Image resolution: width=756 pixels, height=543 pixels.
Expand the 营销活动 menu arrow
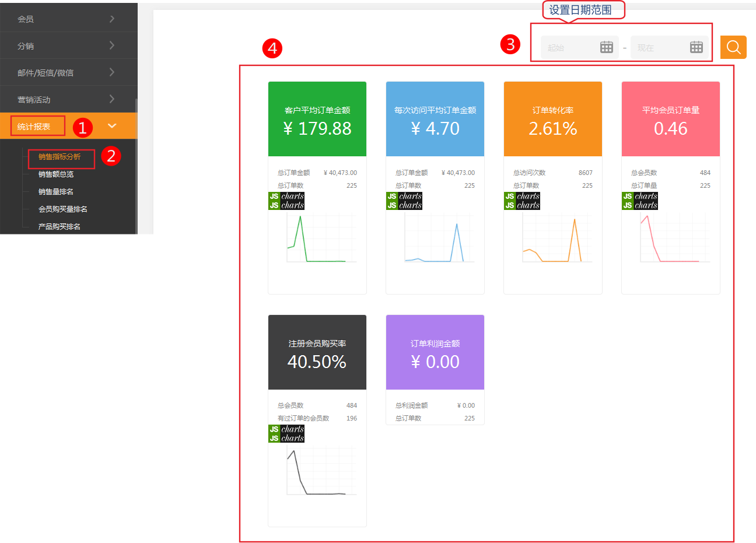(x=111, y=99)
